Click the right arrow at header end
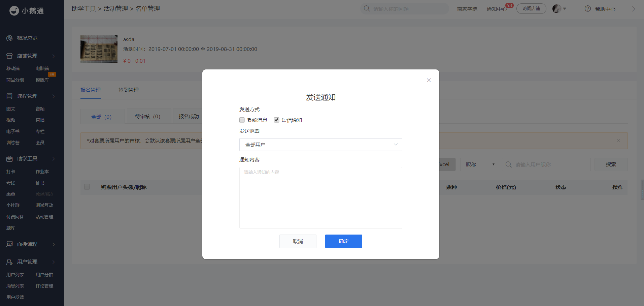 (x=634, y=9)
